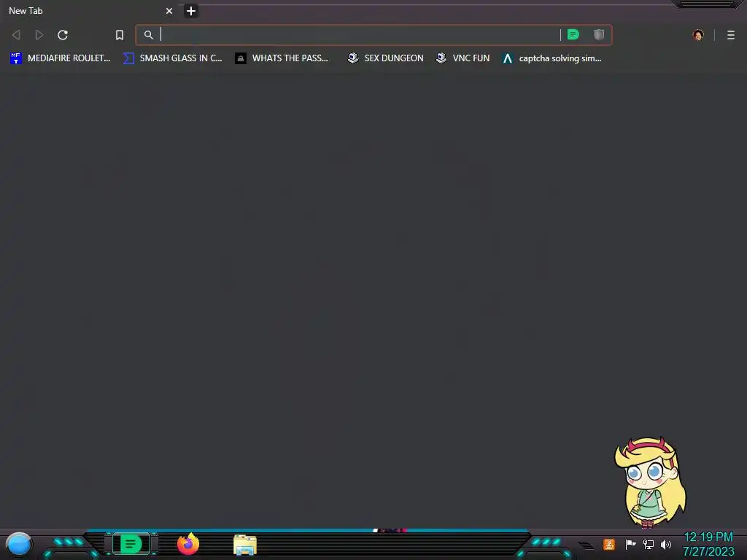Viewport: 747px width, 560px height.
Task: Bookmark this page with the bookmark icon
Action: tap(120, 35)
